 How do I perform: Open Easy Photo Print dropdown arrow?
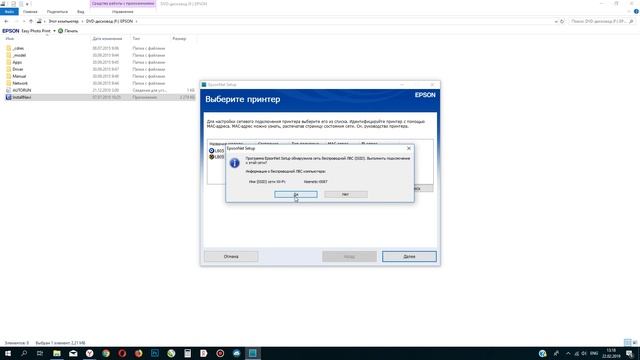click(x=54, y=31)
